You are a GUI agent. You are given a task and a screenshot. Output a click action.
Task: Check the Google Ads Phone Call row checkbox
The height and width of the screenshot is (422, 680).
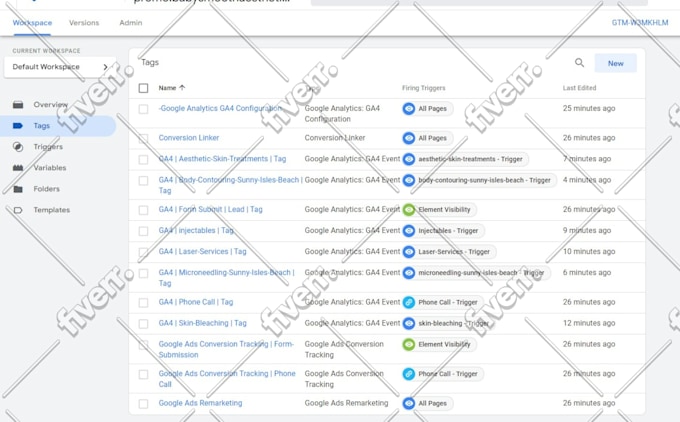(144, 374)
